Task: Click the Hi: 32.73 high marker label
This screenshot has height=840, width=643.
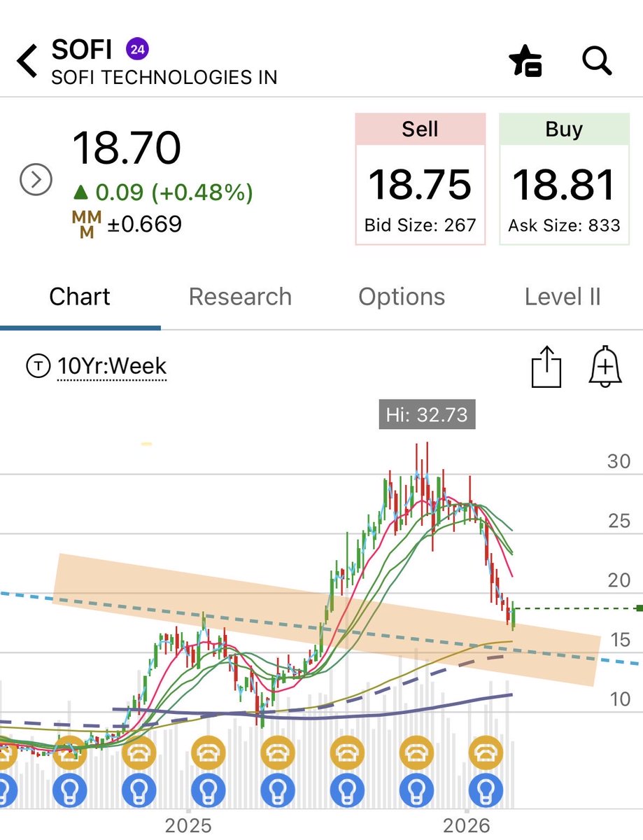Action: (425, 415)
